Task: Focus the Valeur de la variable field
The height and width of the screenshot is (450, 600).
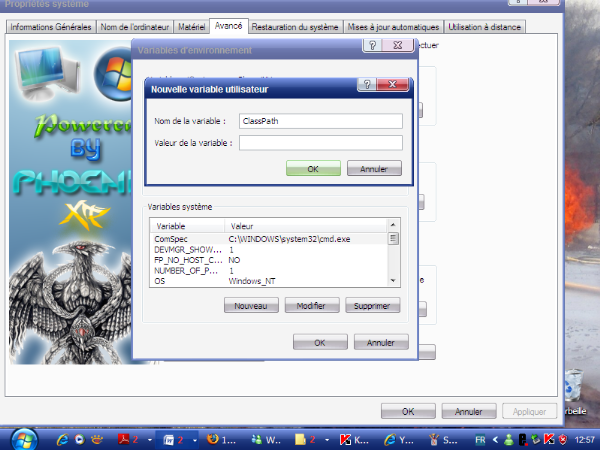Action: (321, 143)
